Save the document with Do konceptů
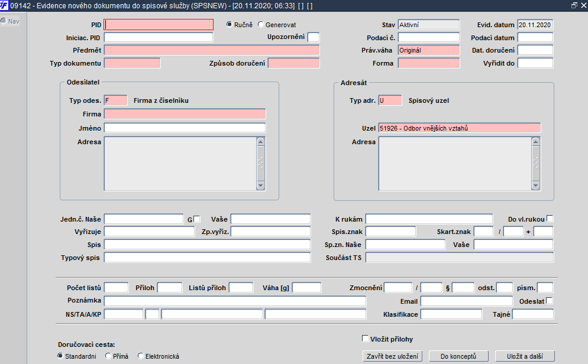The image size is (588, 364). tap(458, 356)
